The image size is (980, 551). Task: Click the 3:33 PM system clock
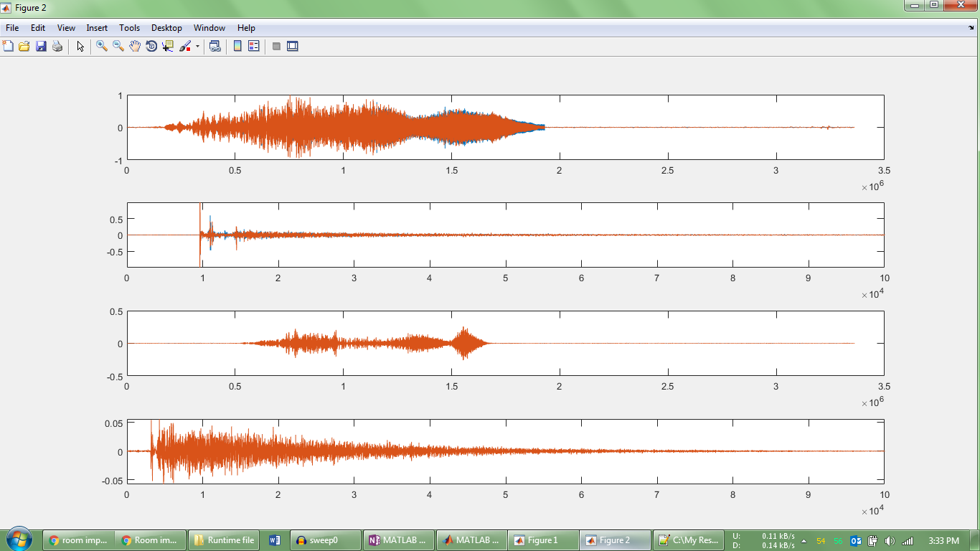pyautogui.click(x=943, y=540)
